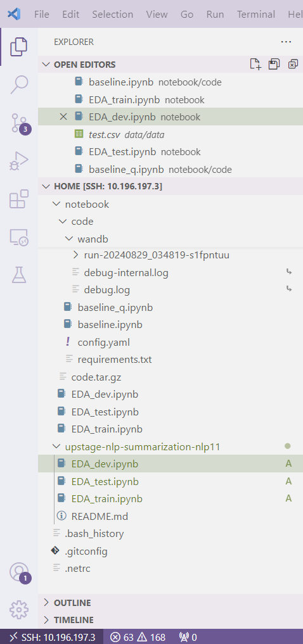
Task: Click the SSH remote indicator in status bar
Action: coord(51,637)
